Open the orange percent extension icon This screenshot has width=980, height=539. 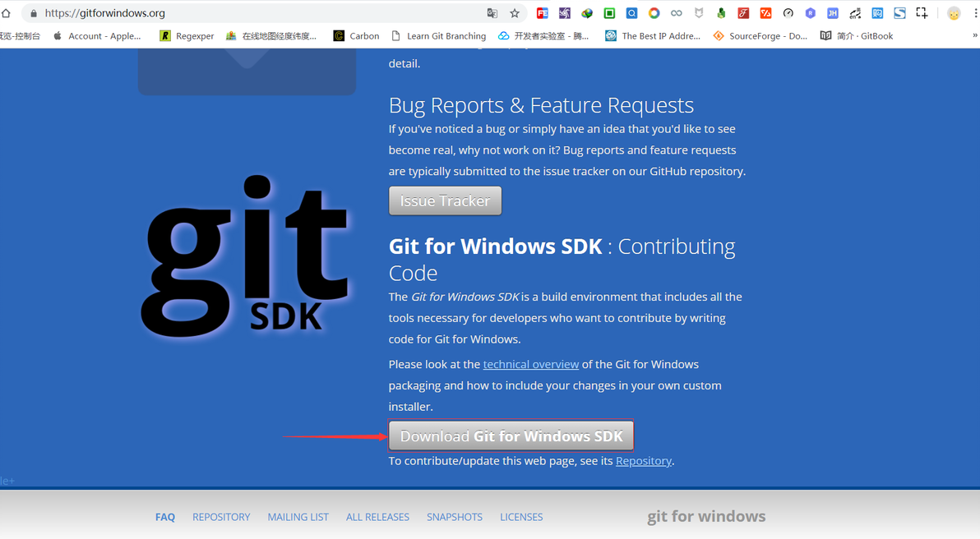click(x=765, y=13)
